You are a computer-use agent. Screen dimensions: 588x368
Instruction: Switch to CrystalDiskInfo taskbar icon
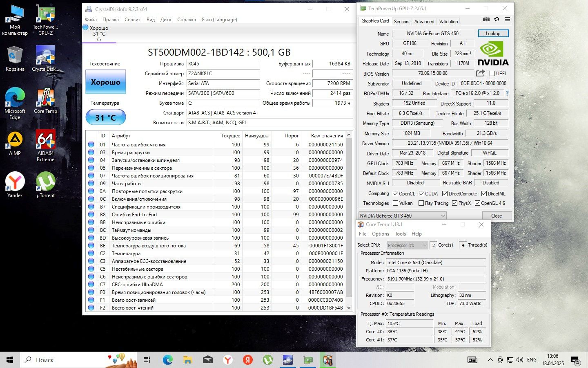coord(288,360)
